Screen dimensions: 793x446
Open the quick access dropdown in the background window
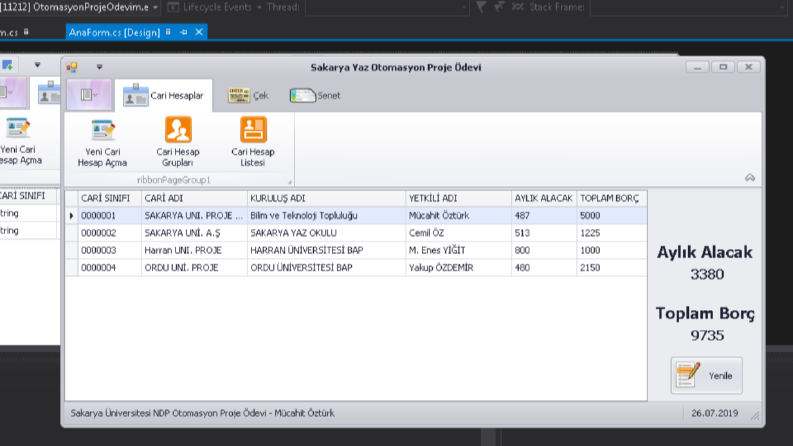pyautogui.click(x=37, y=65)
